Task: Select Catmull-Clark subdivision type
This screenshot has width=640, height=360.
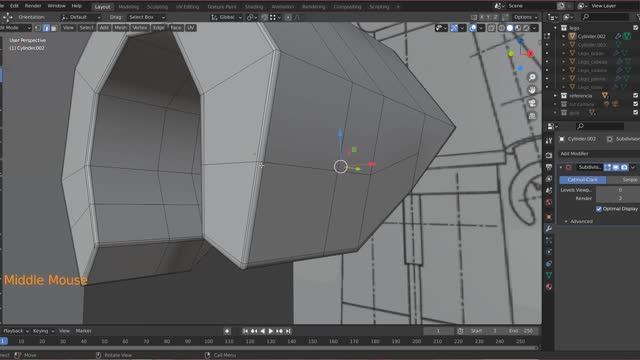Action: pyautogui.click(x=582, y=180)
